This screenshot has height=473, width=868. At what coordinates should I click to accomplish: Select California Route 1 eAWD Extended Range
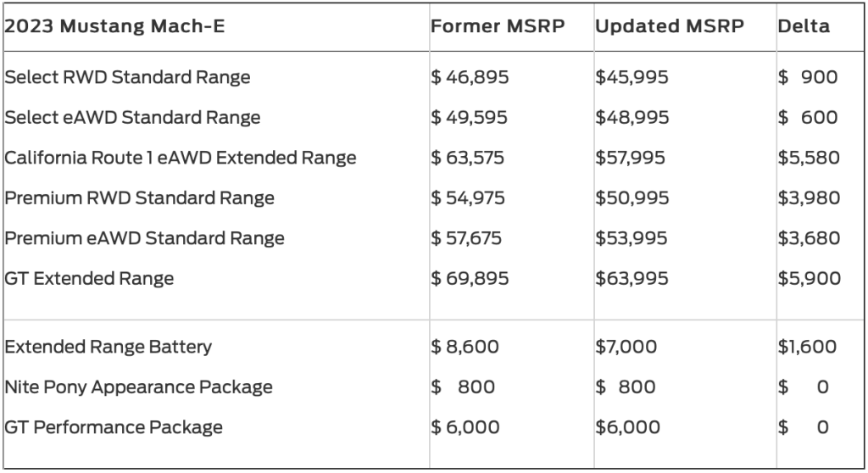pos(181,158)
